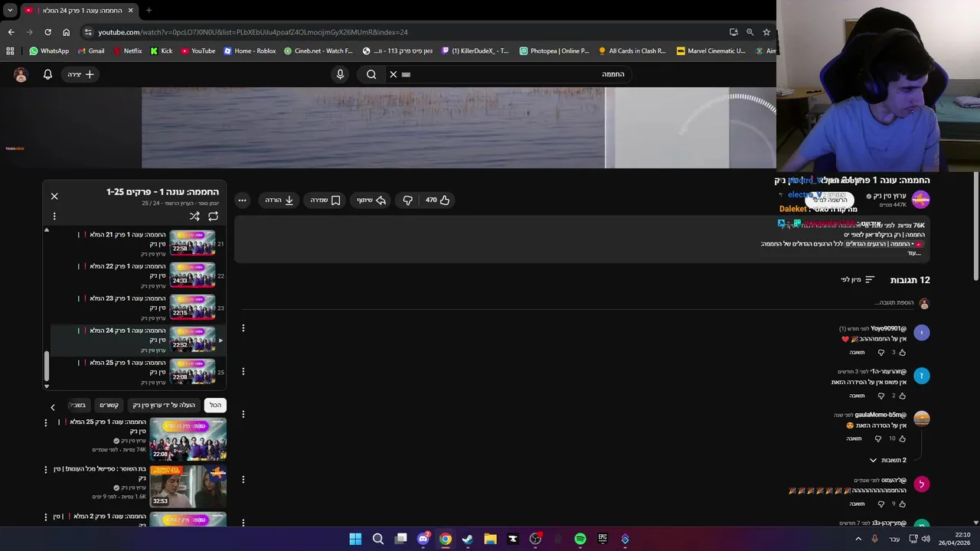Click the יצירה create button

point(80,74)
